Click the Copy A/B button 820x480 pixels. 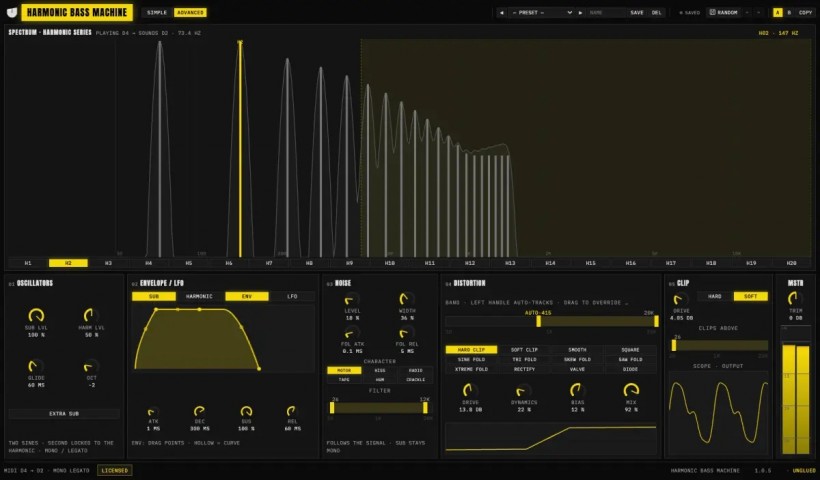click(x=805, y=12)
